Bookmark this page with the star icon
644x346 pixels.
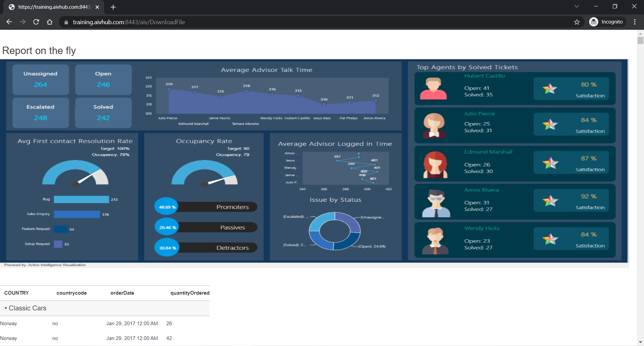coord(577,22)
